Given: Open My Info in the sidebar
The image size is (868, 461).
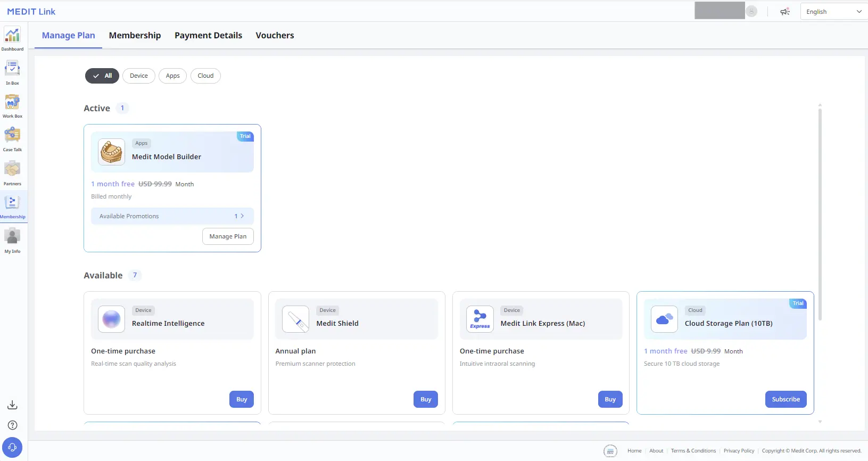Looking at the screenshot, I should (x=12, y=236).
